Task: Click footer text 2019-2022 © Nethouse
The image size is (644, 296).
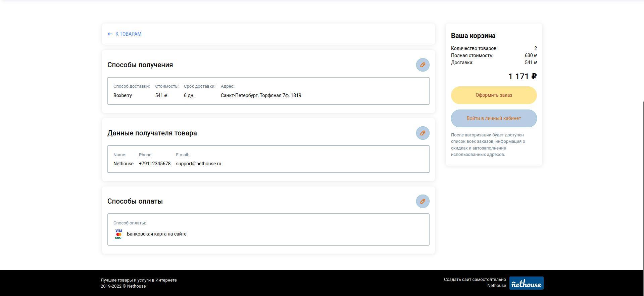Action: (x=123, y=286)
